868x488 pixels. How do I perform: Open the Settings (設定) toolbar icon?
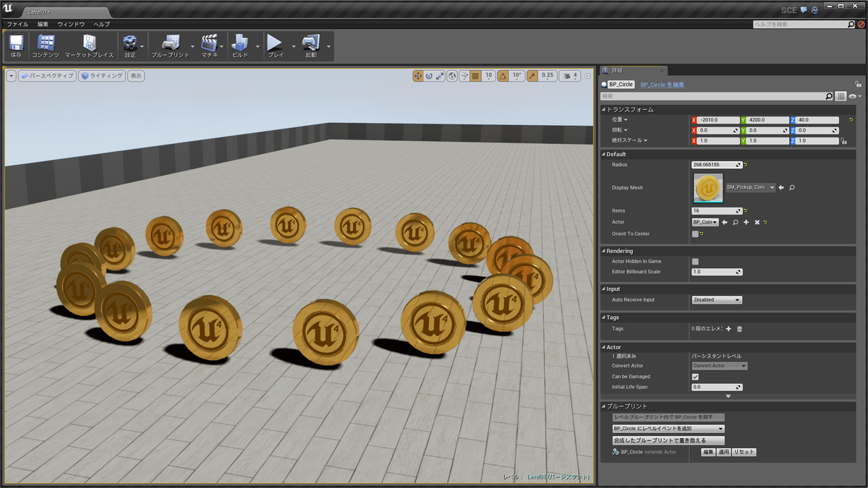[x=130, y=46]
